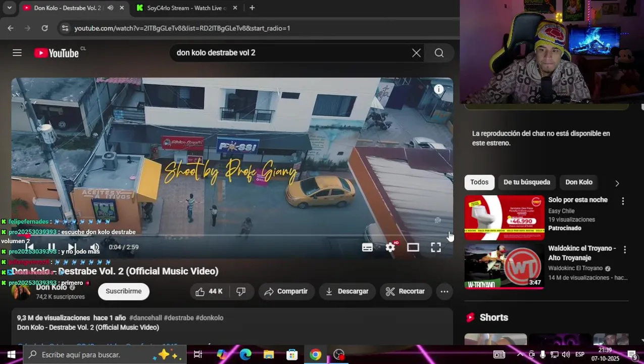Clear the search box text with X
This screenshot has height=364, width=644.
416,53
